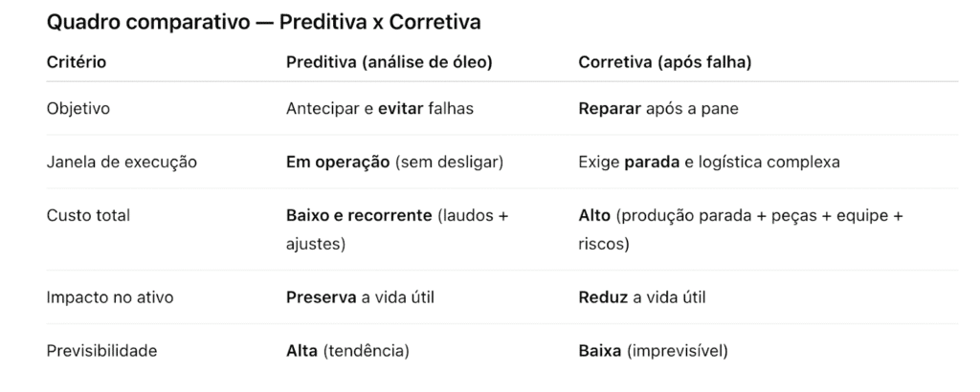This screenshot has height=392, width=980.
Task: Select the 'Objetivo' row label
Action: 78,108
